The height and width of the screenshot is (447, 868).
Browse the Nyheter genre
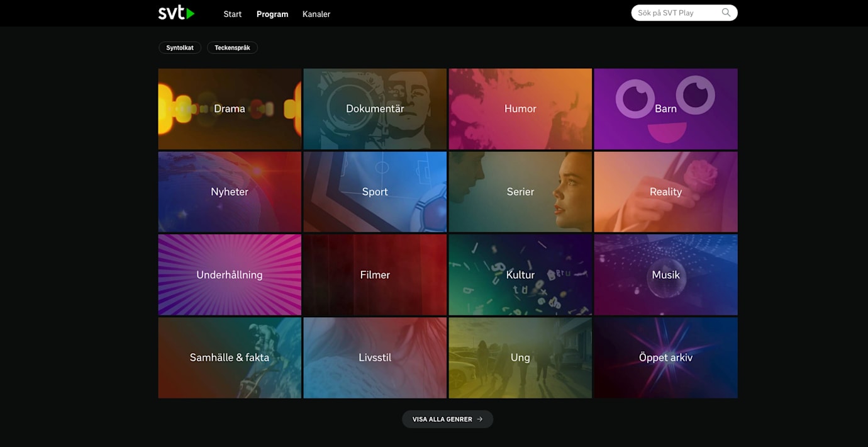[x=230, y=192]
